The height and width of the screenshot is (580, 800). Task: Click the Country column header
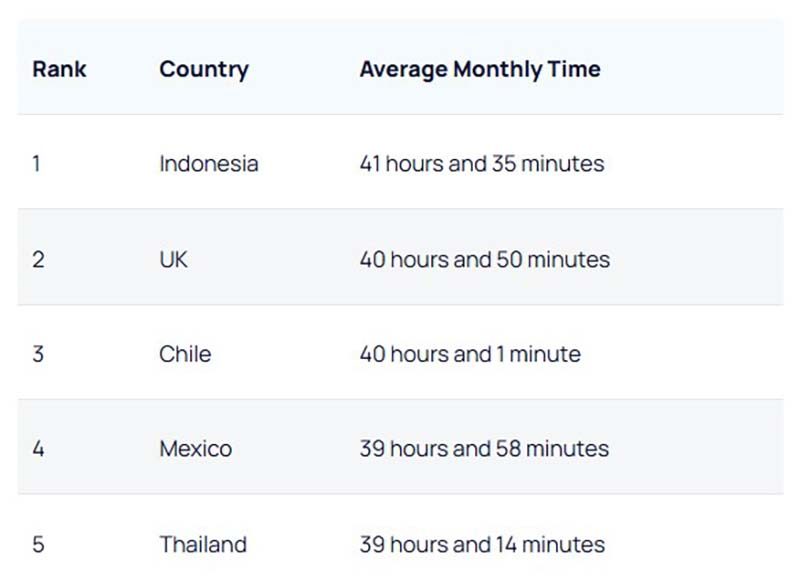point(203,70)
